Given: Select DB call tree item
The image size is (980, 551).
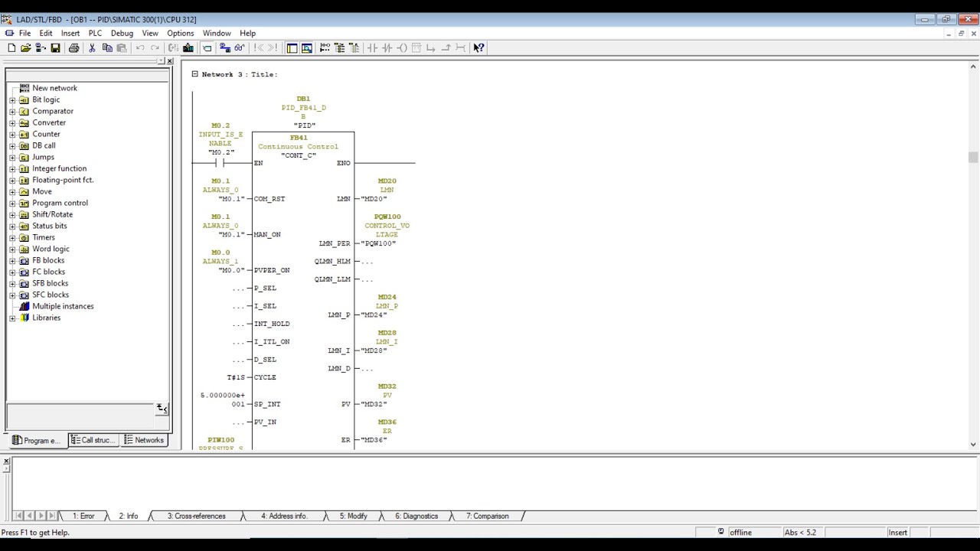Looking at the screenshot, I should (x=44, y=145).
